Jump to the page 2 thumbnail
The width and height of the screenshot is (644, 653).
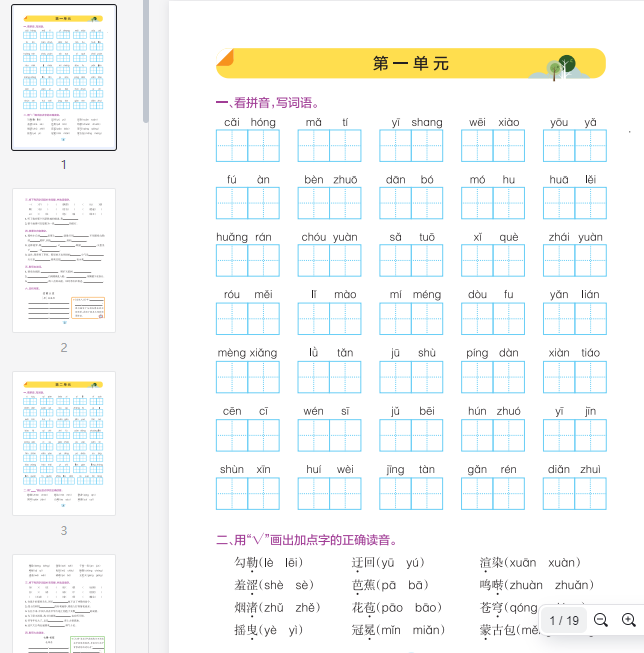(x=64, y=261)
